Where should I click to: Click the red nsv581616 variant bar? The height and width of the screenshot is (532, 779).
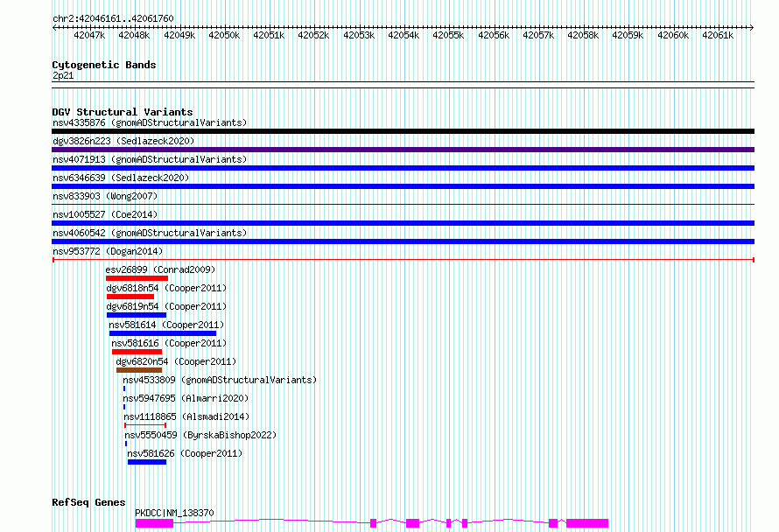coord(137,352)
